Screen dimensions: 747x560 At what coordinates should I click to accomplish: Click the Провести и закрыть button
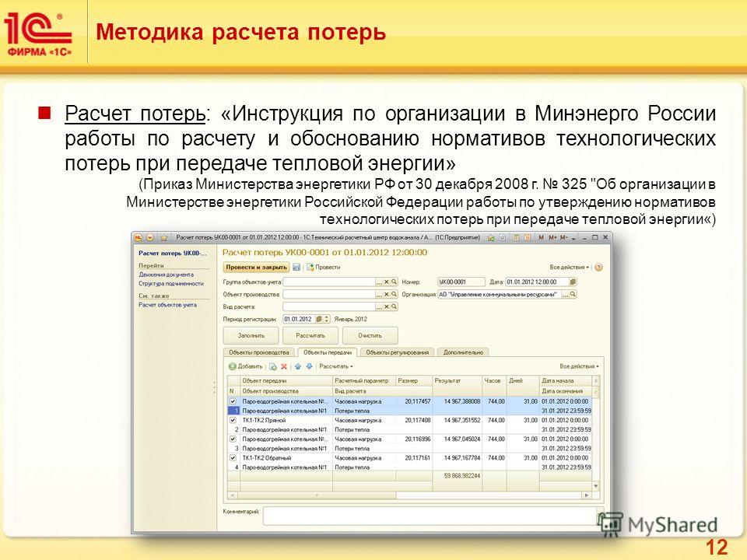256,267
